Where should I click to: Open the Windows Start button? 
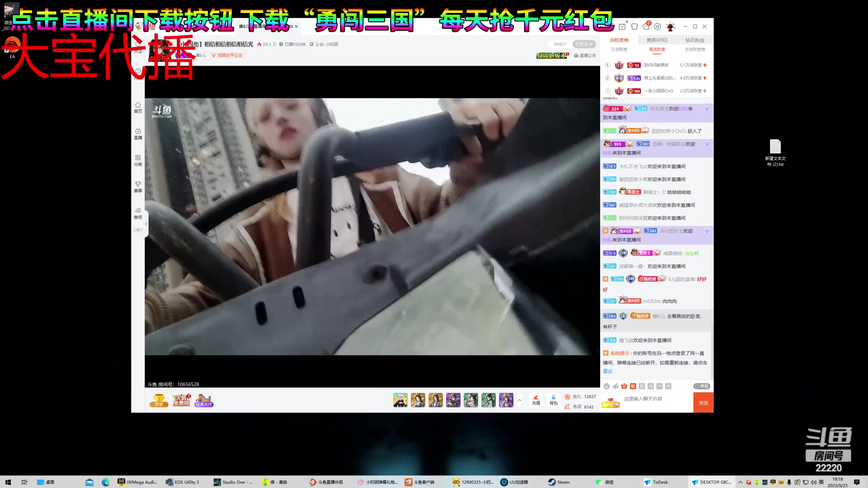pos(8,482)
